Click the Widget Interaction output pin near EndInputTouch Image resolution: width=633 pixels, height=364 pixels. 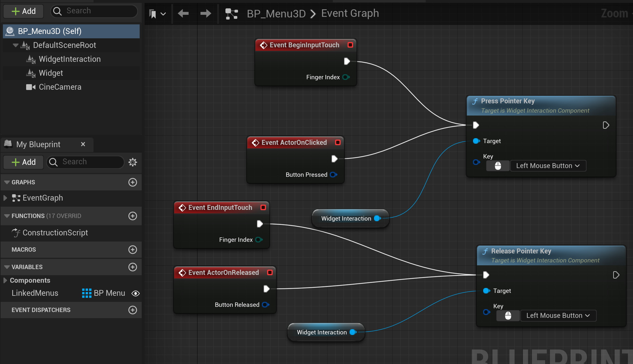click(x=377, y=218)
